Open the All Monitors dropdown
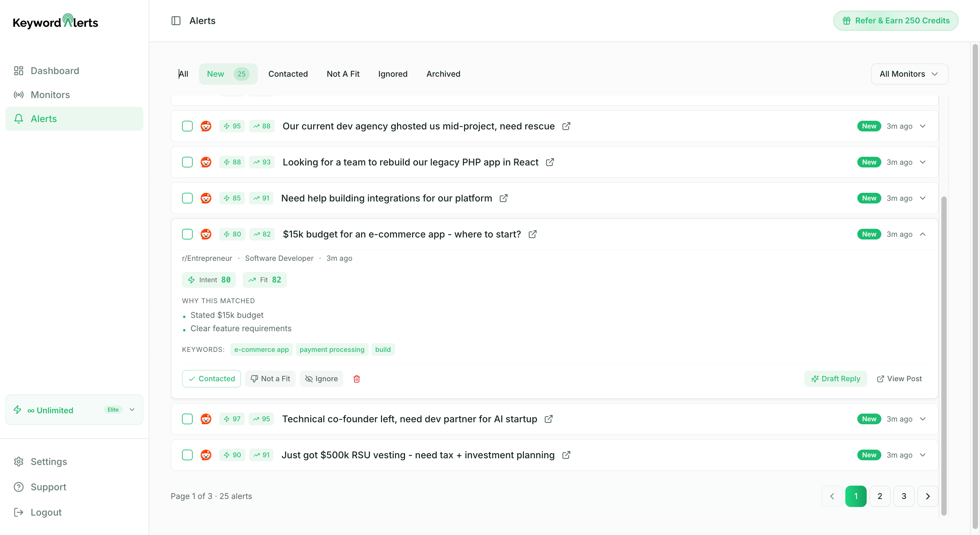 click(x=909, y=74)
